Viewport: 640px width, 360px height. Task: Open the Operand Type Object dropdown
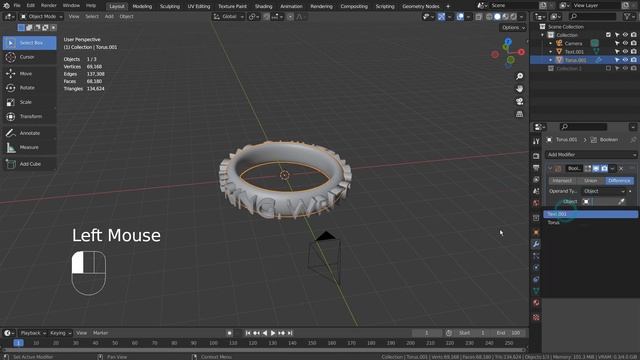coord(603,191)
